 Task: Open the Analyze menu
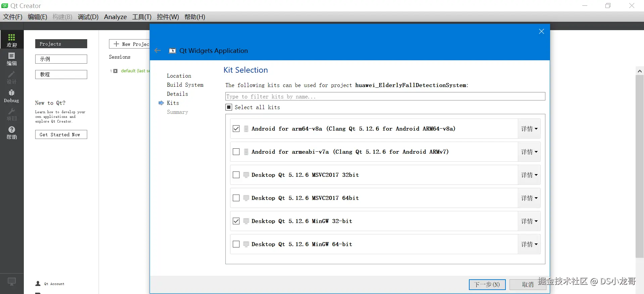pos(115,17)
